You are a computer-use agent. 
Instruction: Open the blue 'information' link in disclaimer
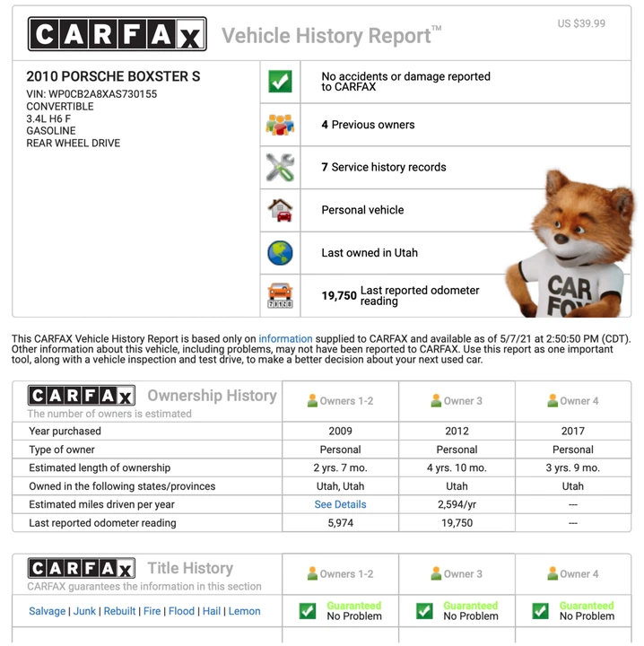pyautogui.click(x=285, y=338)
